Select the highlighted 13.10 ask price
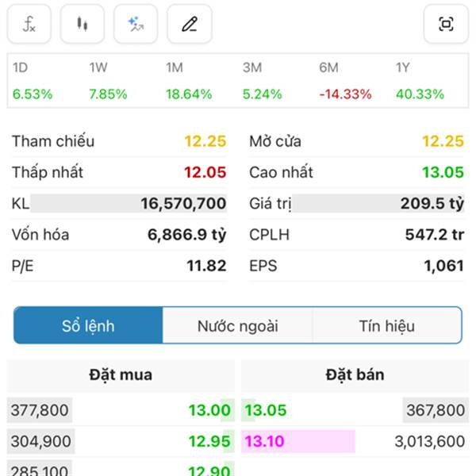Screen dimensions: 476x476 [x=266, y=441]
